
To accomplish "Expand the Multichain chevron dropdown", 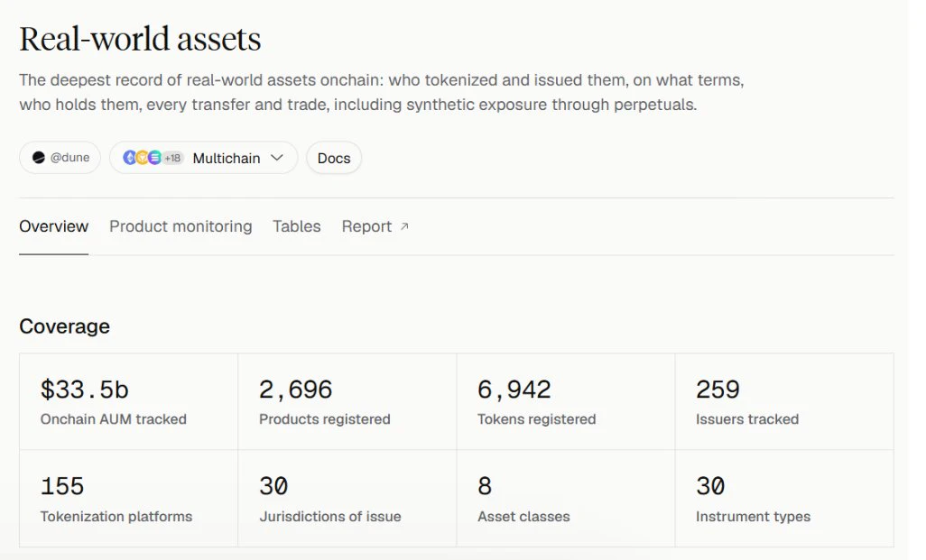I will (x=276, y=158).
